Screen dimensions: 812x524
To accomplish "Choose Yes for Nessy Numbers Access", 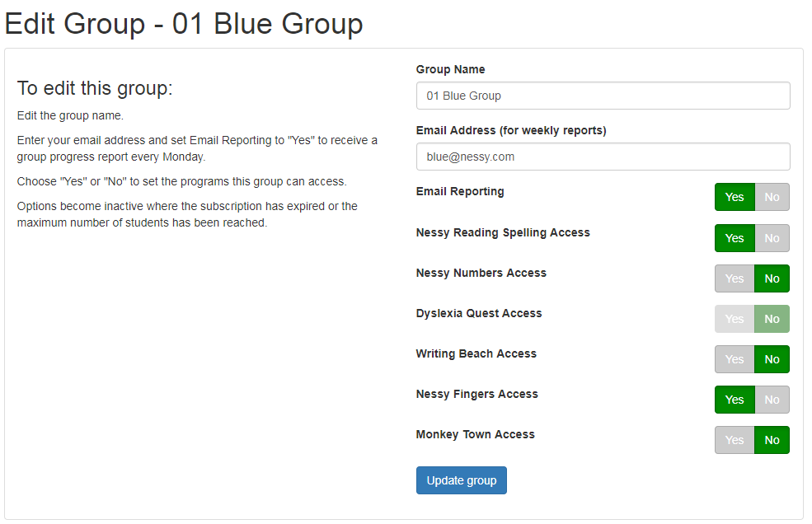I will click(x=735, y=278).
